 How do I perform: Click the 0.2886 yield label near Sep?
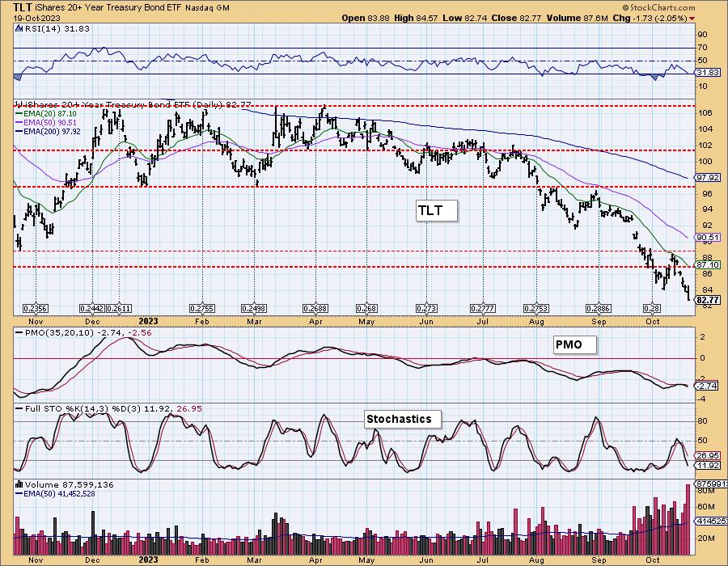tap(599, 309)
